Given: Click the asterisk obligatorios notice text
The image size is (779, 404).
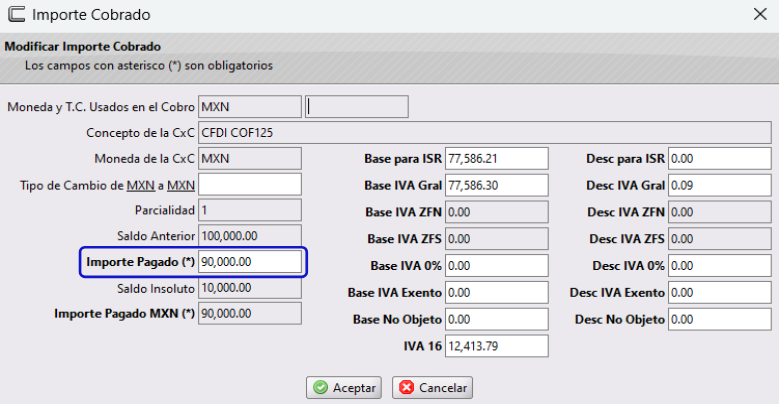Looking at the screenshot, I should tap(149, 66).
